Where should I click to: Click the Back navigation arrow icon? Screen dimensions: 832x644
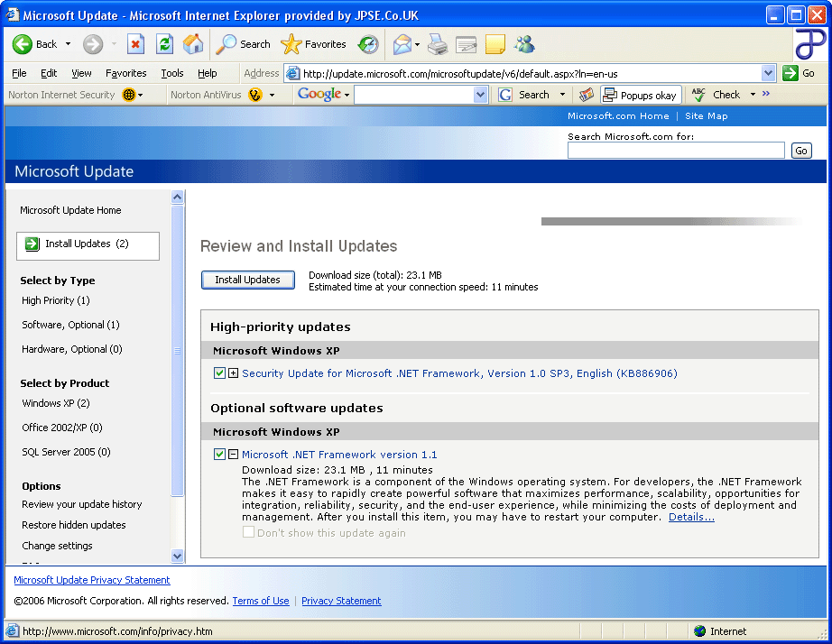coord(23,44)
